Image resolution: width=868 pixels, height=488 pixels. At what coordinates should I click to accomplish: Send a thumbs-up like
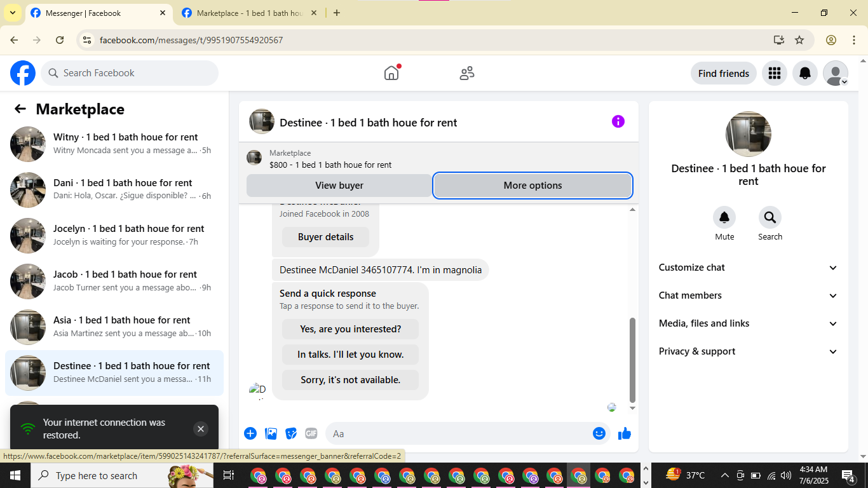[x=625, y=433]
